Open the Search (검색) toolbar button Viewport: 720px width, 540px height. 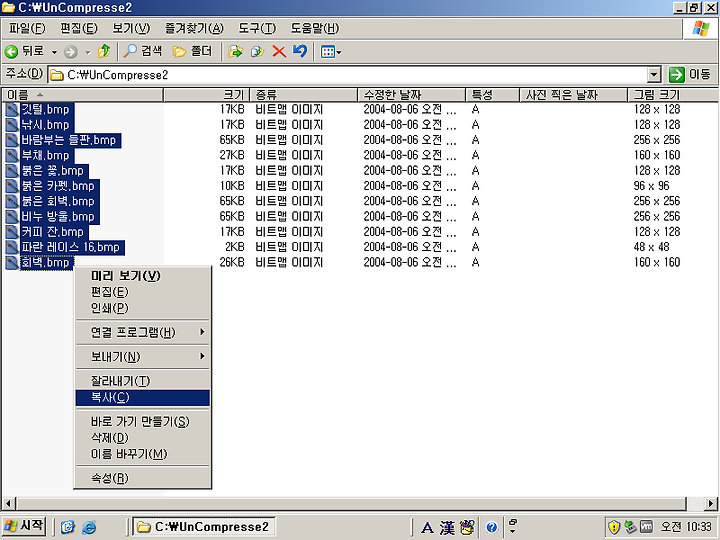(143, 51)
